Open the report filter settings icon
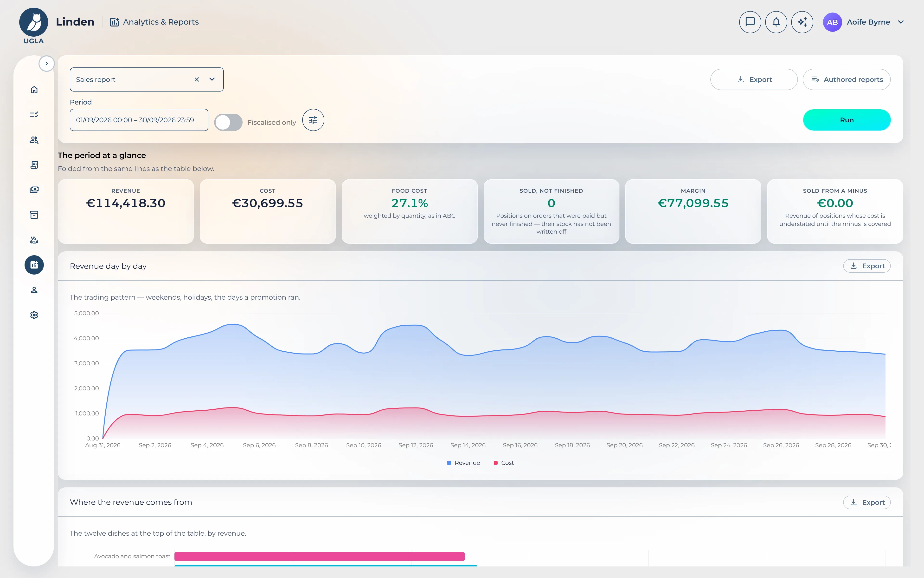 pos(313,120)
